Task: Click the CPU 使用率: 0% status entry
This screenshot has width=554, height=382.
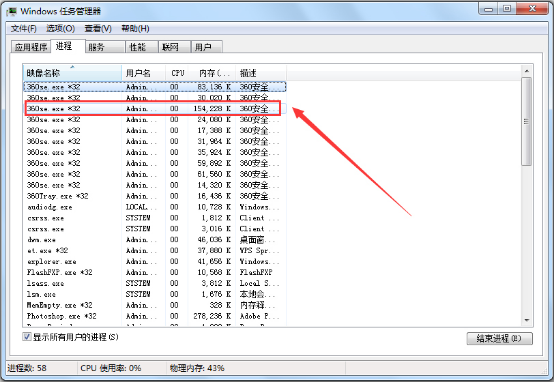Action: 111,368
